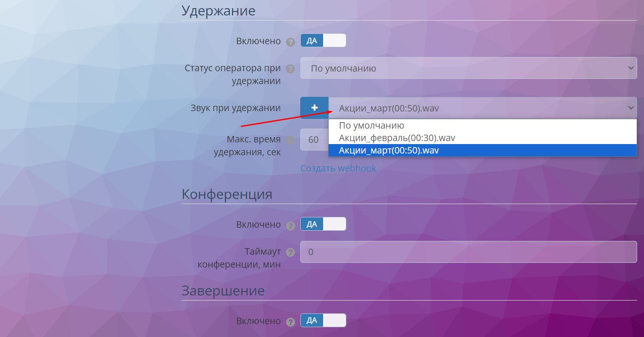Show help for Макс. время удержания
The width and height of the screenshot is (644, 337).
coord(290,140)
